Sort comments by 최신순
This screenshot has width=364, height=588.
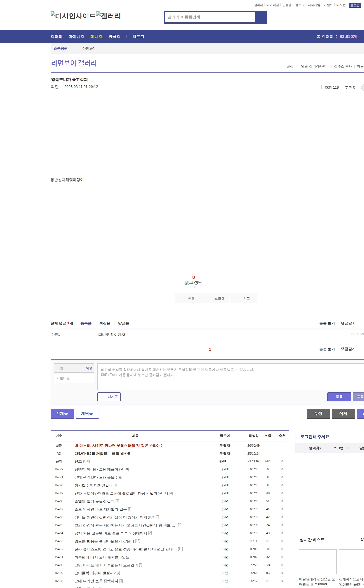click(x=105, y=323)
